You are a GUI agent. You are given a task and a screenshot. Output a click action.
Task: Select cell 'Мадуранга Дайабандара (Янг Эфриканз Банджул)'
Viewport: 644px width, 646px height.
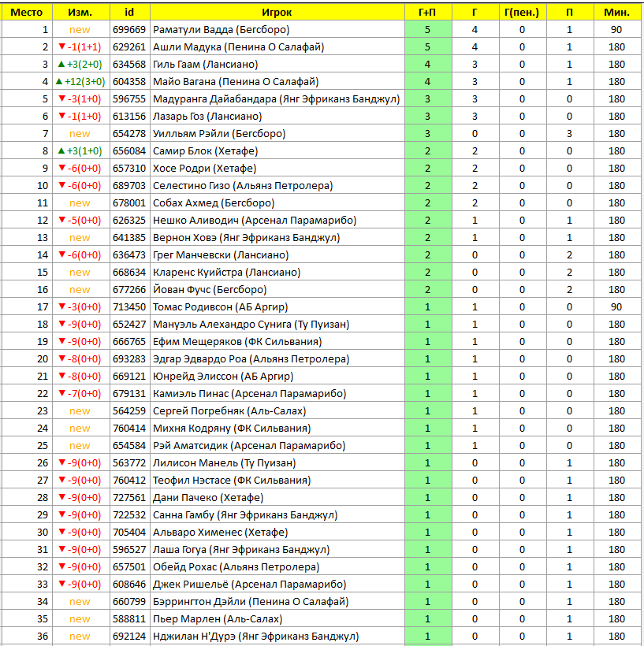tap(277, 99)
